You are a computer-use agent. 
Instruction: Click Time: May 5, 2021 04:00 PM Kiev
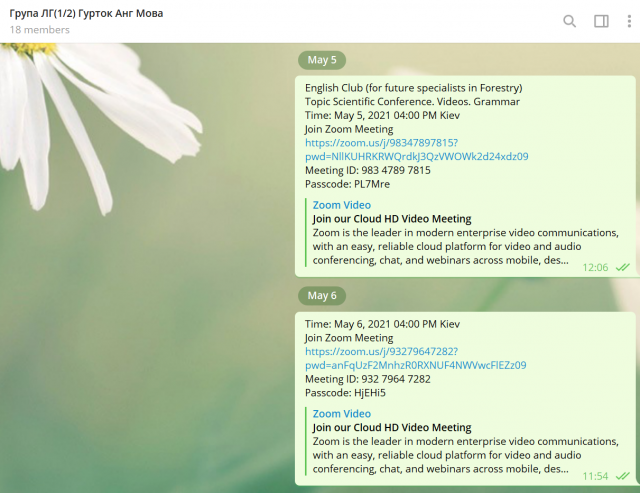[x=382, y=115]
